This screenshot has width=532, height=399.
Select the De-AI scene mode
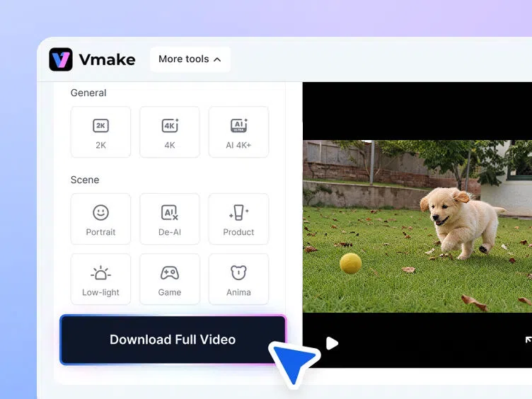pos(170,219)
